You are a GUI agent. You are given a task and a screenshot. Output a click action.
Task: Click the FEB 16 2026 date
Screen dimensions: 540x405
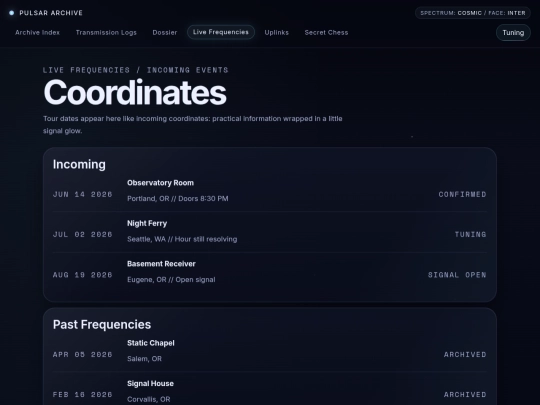coord(83,395)
